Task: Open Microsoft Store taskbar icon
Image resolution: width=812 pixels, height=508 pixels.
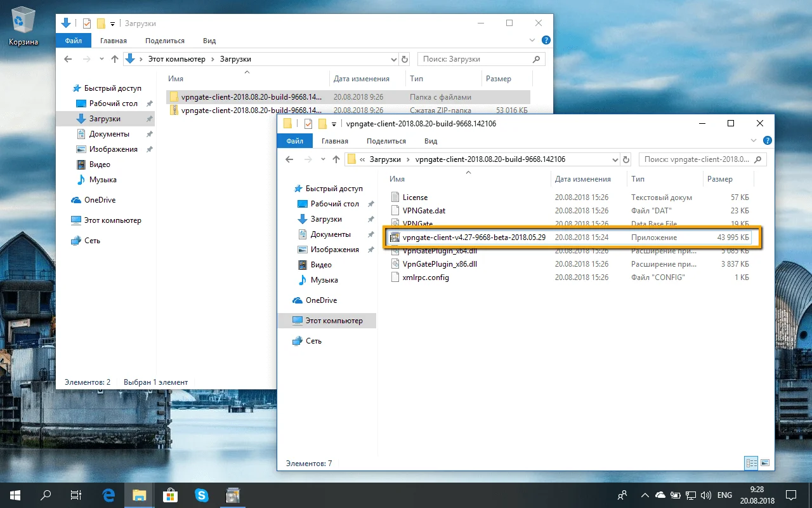Action: pos(170,495)
